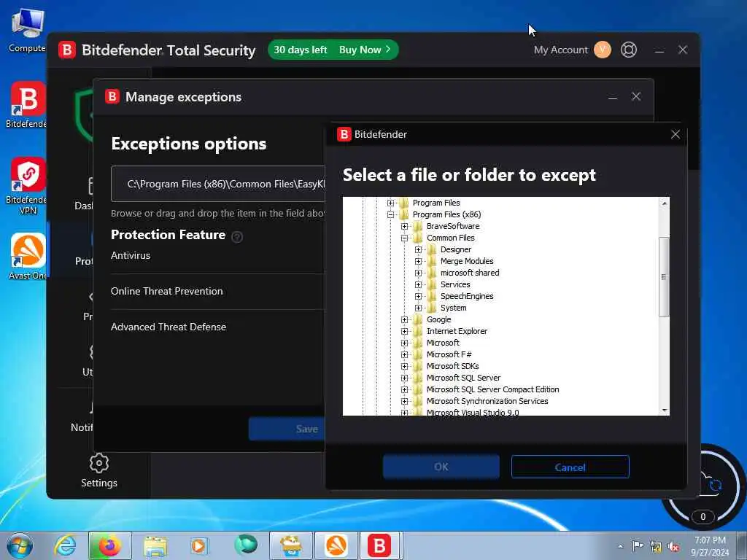Select the Microsoft folder
The height and width of the screenshot is (560, 747).
coord(443,343)
